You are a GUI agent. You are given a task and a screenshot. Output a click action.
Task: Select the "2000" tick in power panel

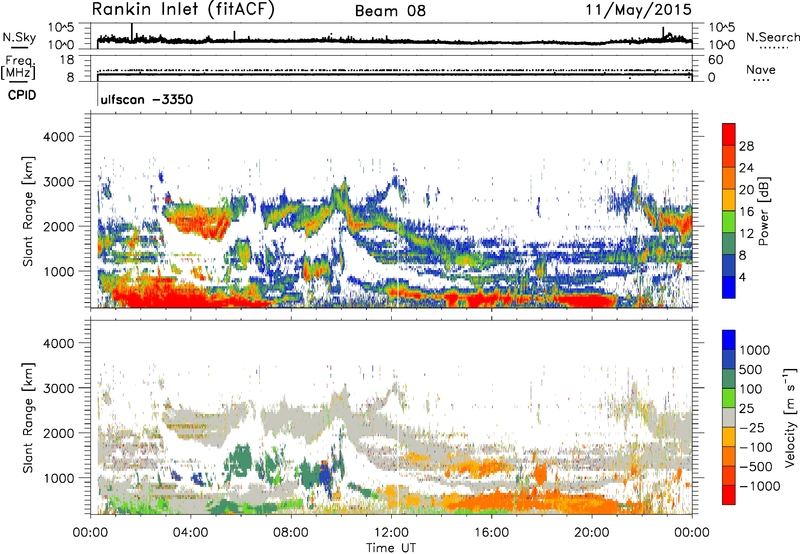pos(59,226)
